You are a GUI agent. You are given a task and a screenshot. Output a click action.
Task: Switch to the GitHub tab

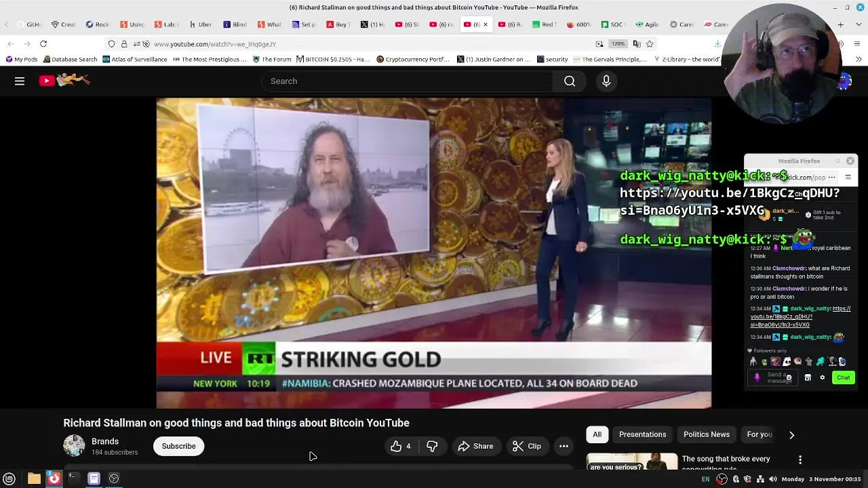28,24
